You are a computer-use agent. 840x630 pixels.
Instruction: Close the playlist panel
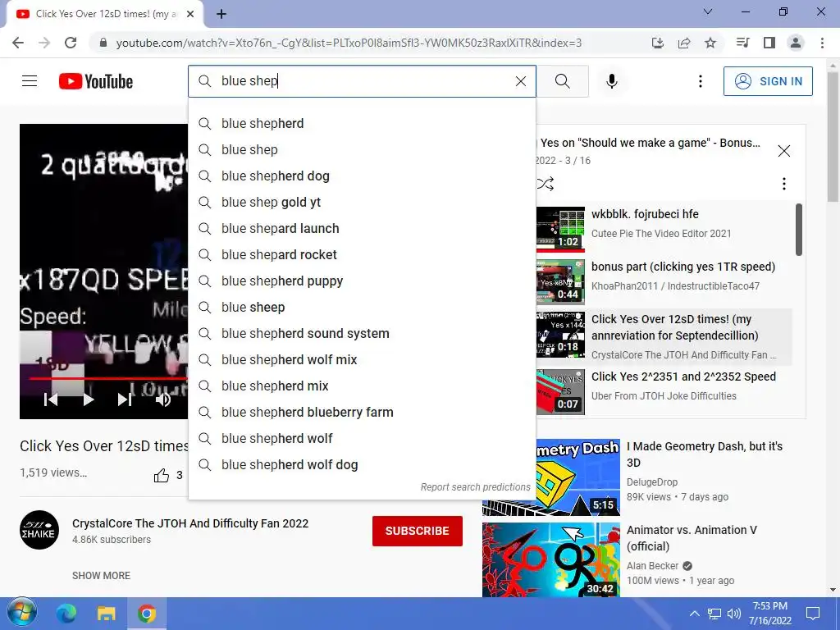[783, 151]
